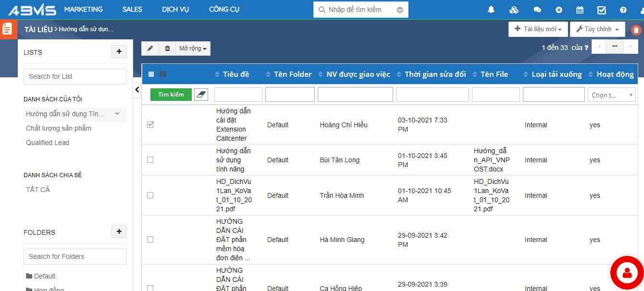
Task: Open the Hoạt động filter dropdown
Action: 611,95
